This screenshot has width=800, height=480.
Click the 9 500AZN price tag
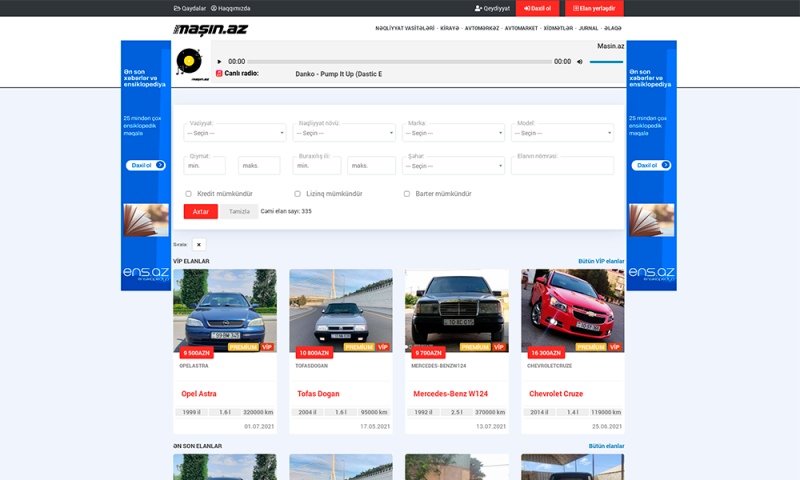coord(196,353)
